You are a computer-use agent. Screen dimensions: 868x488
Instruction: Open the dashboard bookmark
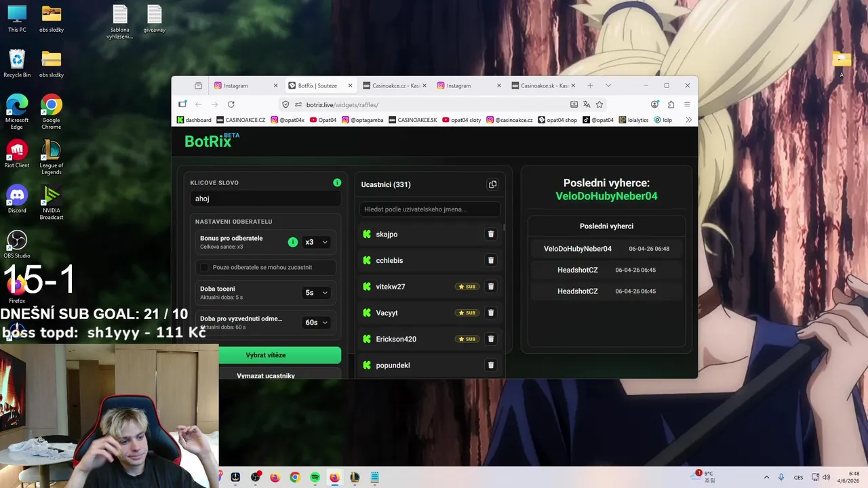point(194,120)
